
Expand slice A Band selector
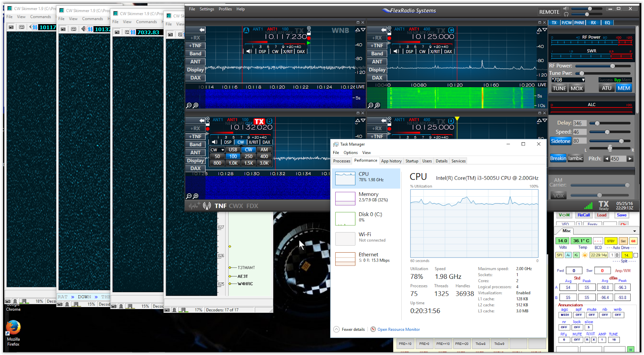196,54
